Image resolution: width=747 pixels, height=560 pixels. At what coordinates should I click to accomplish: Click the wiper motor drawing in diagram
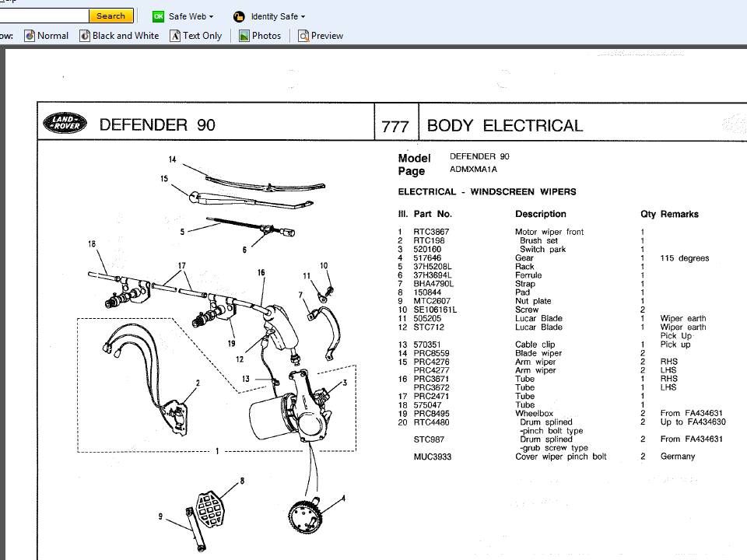pos(290,404)
